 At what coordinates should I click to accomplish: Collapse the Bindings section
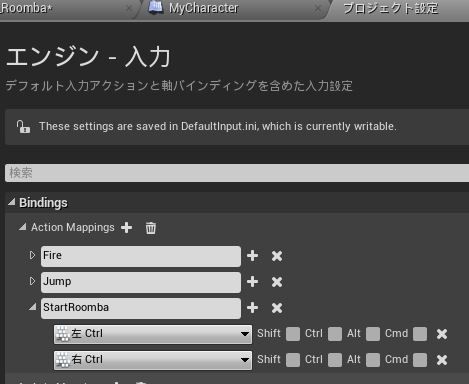coord(12,202)
